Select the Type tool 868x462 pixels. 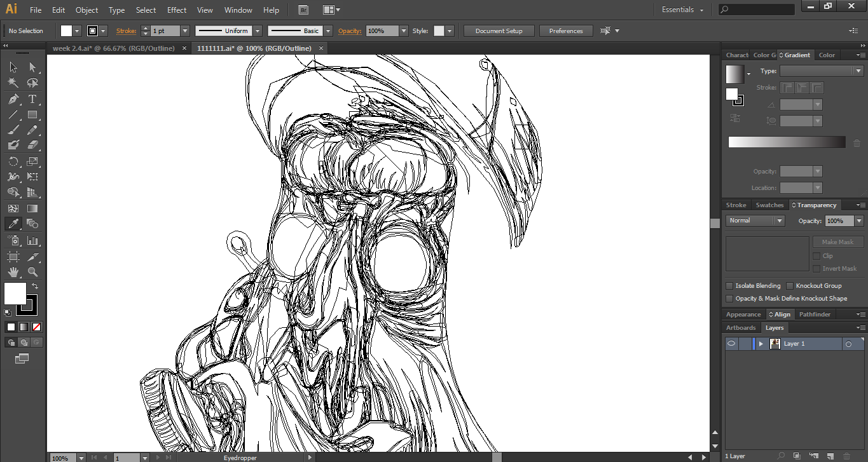click(32, 99)
